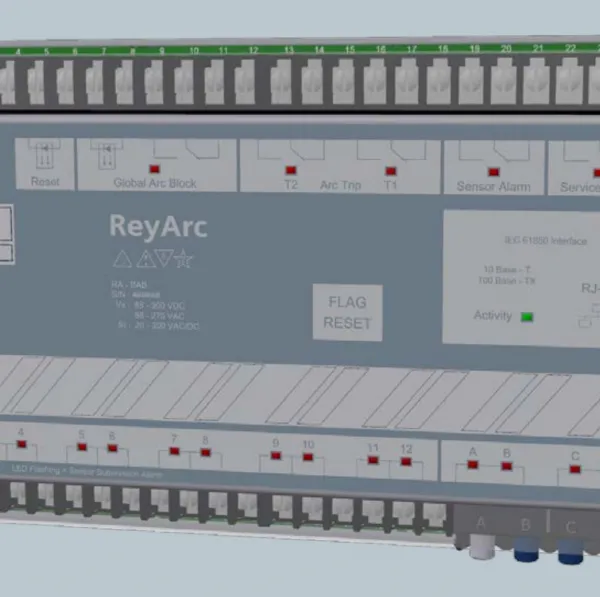Viewport: 600px width, 597px height.
Task: Select sensor LED number 7
Action: coord(174,451)
